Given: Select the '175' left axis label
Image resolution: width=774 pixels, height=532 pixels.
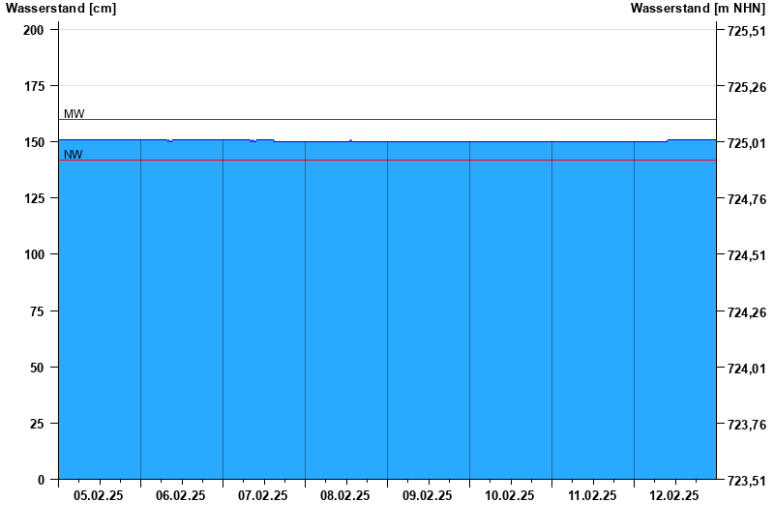Looking at the screenshot, I should coord(34,86).
